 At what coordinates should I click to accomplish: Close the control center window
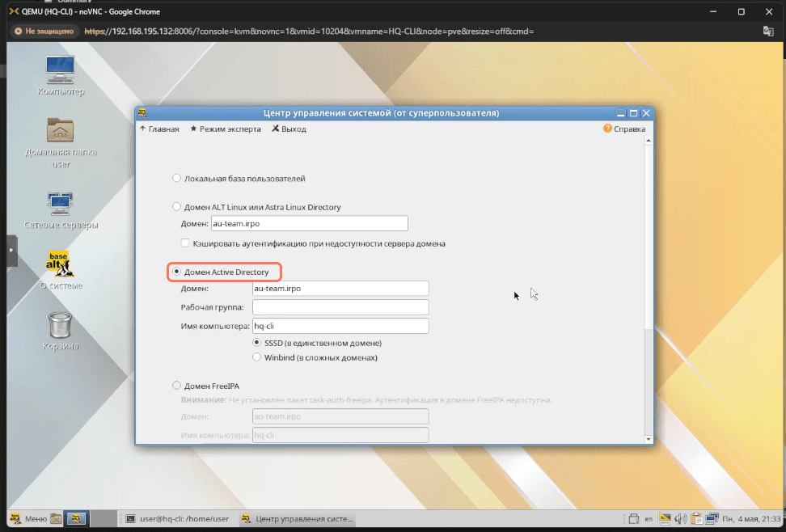(x=646, y=113)
